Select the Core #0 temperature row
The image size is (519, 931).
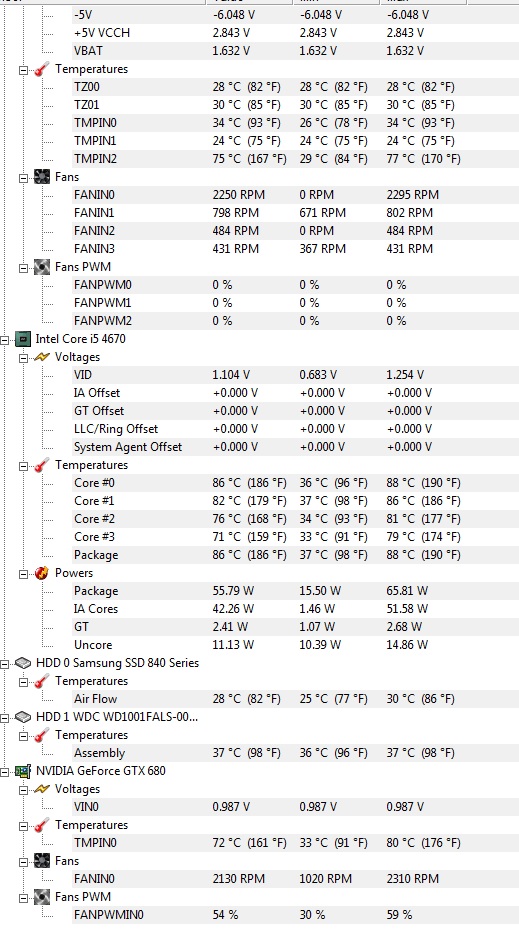click(295, 483)
